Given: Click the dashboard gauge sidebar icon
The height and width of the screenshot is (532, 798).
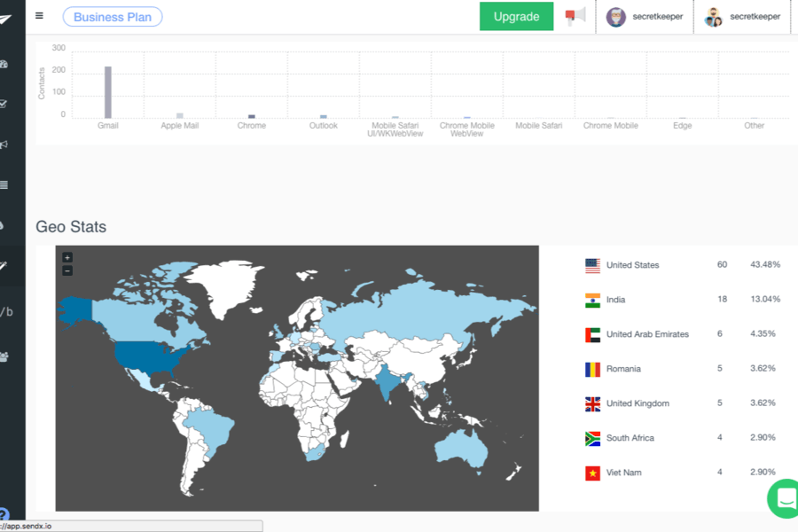Looking at the screenshot, I should coord(4,64).
